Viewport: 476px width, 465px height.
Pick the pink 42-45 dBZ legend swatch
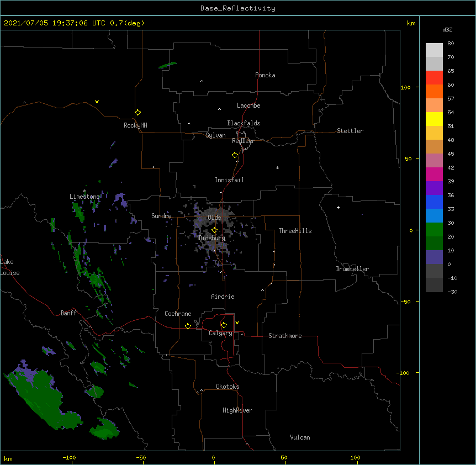[434, 160]
